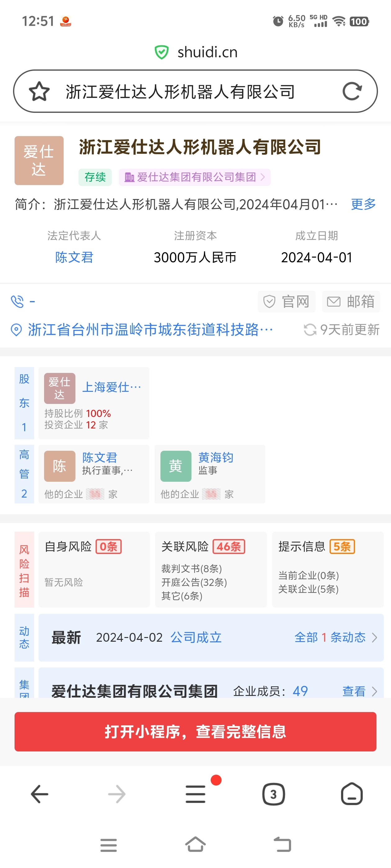Tap 开庭公告(32条) entry

tap(194, 582)
